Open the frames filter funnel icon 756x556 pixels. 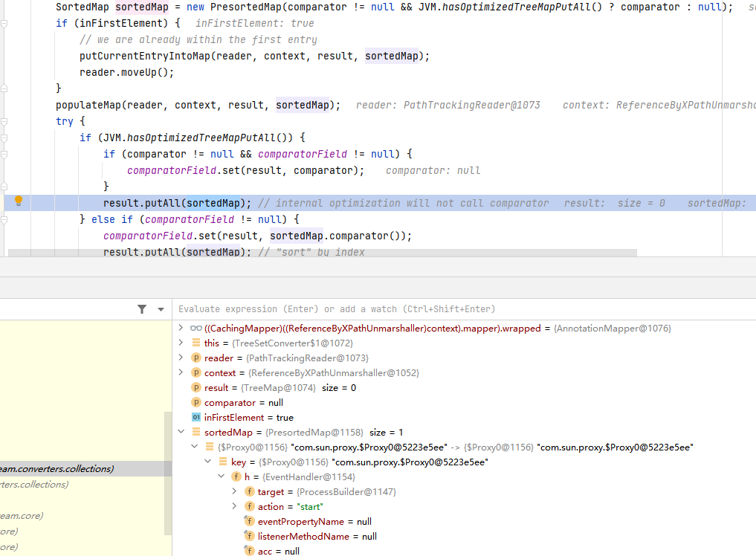point(142,309)
